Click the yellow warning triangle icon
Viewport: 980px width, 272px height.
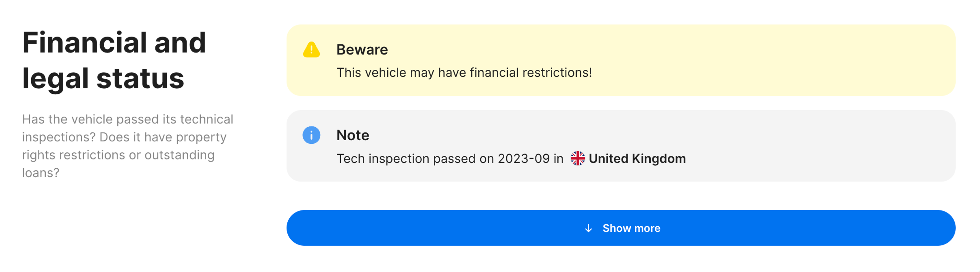(311, 50)
